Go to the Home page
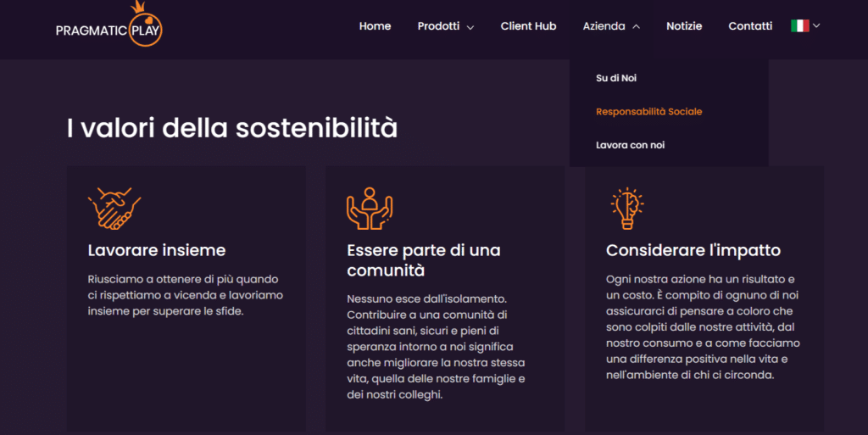This screenshot has height=435, width=868. [375, 26]
